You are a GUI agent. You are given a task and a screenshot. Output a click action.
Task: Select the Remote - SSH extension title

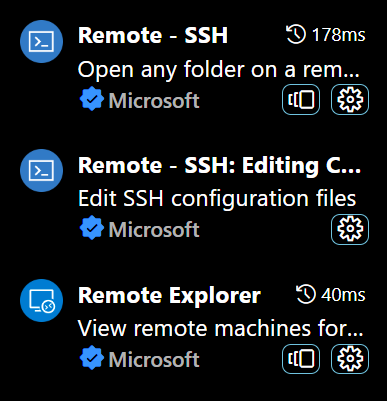coord(153,35)
